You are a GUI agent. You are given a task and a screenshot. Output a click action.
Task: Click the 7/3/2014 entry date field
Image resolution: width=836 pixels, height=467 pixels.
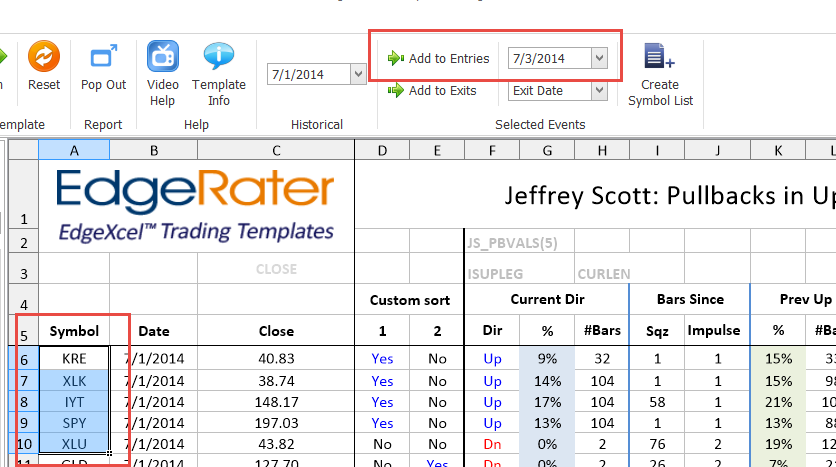550,58
